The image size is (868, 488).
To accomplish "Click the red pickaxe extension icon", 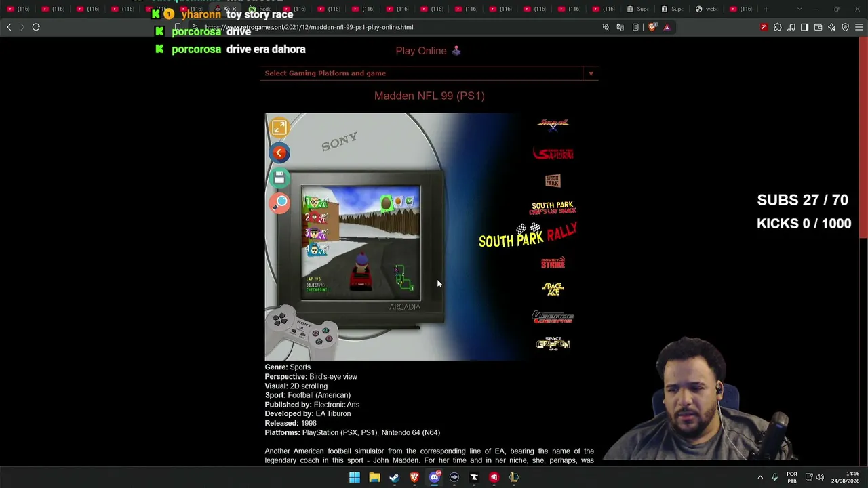I will [x=764, y=27].
